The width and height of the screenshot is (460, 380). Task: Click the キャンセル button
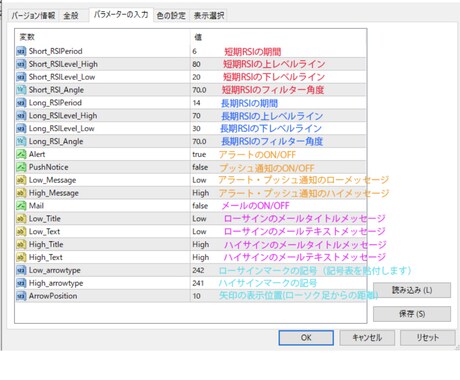tap(367, 338)
